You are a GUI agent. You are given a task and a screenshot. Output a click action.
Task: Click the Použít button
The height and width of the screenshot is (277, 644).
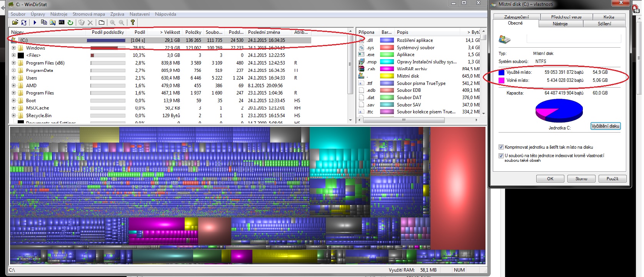612,179
